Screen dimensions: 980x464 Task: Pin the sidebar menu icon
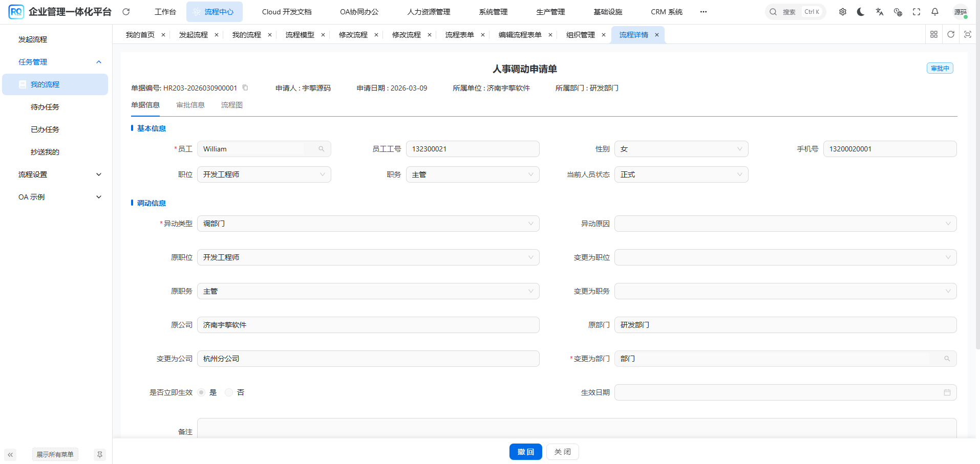(100, 454)
